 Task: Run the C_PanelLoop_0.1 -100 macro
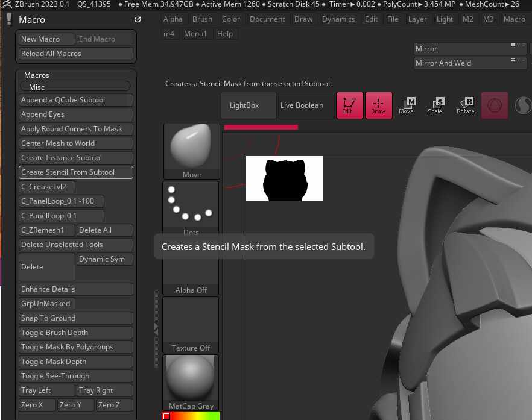click(62, 201)
